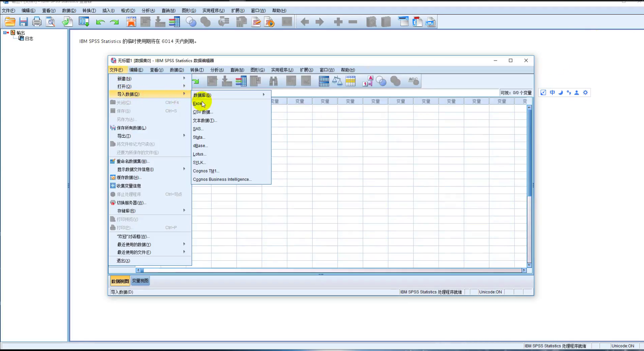Click the data grid vertical scrollbar down arrow

coord(529,265)
